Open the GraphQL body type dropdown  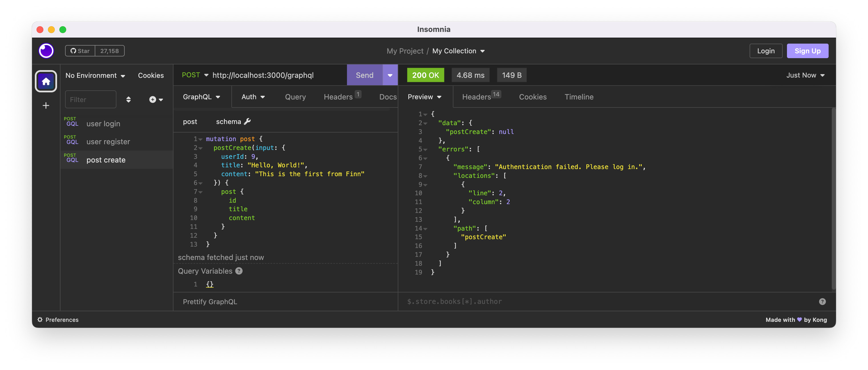pos(201,97)
